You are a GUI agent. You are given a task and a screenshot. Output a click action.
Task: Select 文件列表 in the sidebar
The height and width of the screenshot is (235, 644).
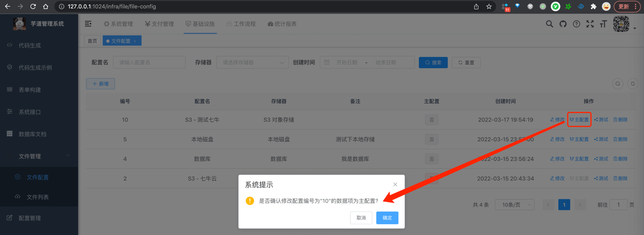coord(38,197)
